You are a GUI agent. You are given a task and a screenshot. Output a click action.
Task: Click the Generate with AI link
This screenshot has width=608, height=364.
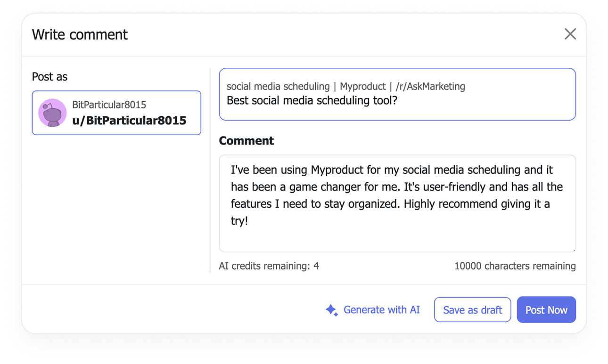click(381, 310)
